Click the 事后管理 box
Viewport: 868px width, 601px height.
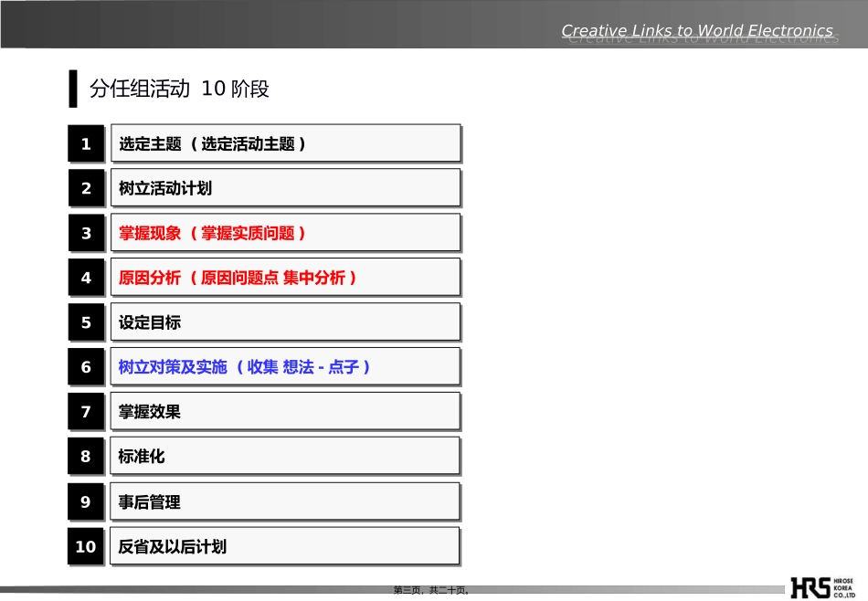[286, 501]
